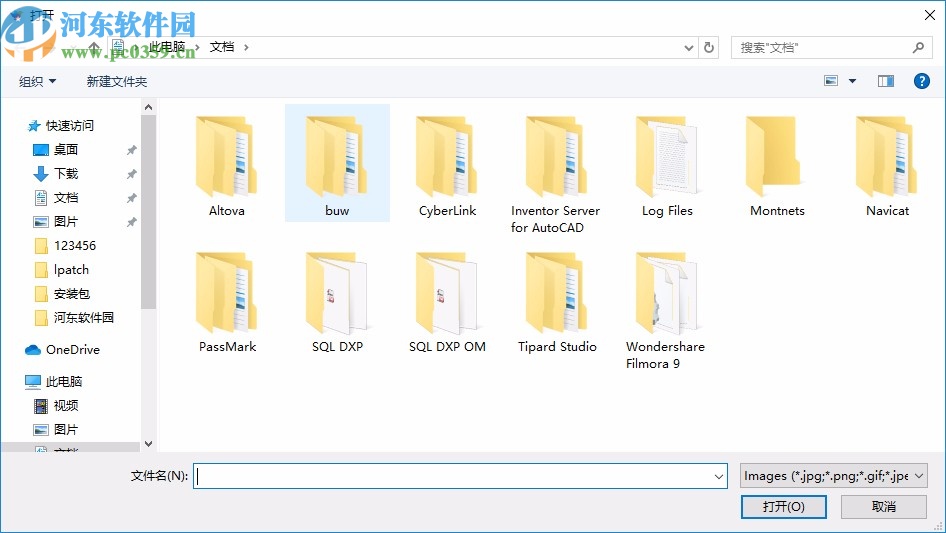
Task: Open 快速访问 in navigation pane
Action: click(x=60, y=126)
